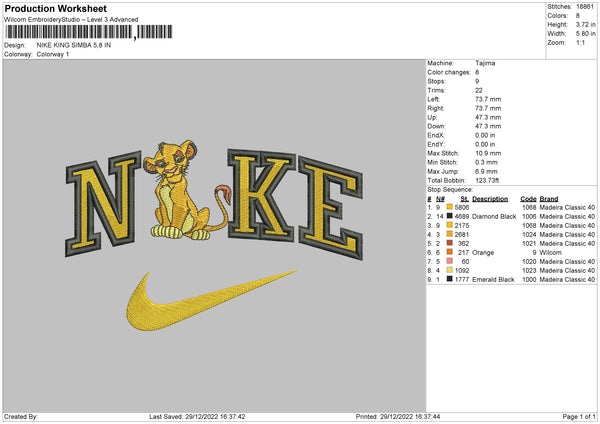Click the Trims value 22
The height and width of the screenshot is (424, 600).
479,90
